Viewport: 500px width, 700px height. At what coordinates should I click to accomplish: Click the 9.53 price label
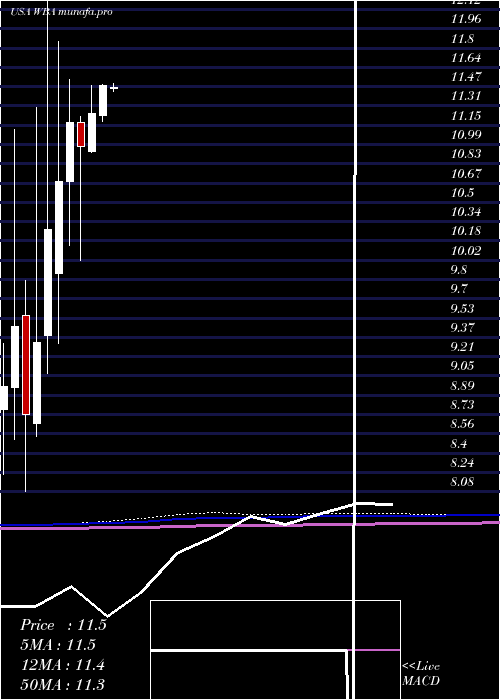462,309
